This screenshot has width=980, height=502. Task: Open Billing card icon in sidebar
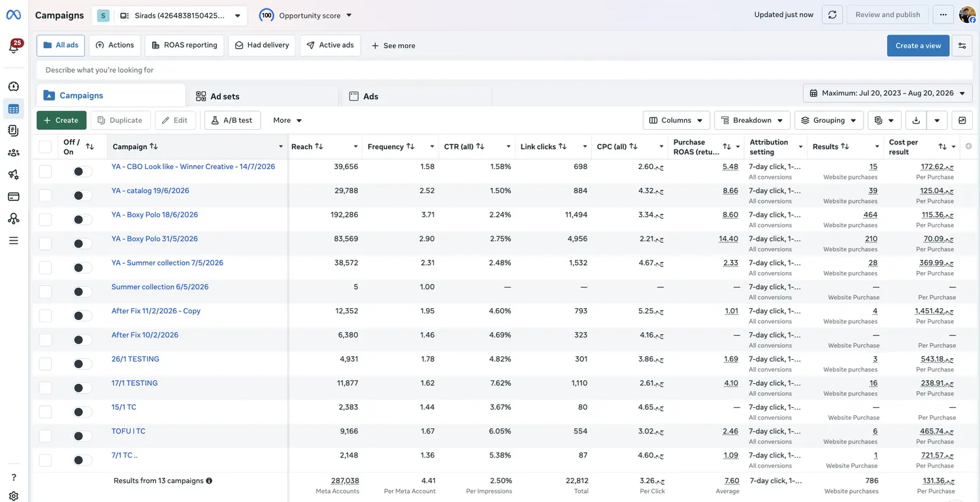14,196
